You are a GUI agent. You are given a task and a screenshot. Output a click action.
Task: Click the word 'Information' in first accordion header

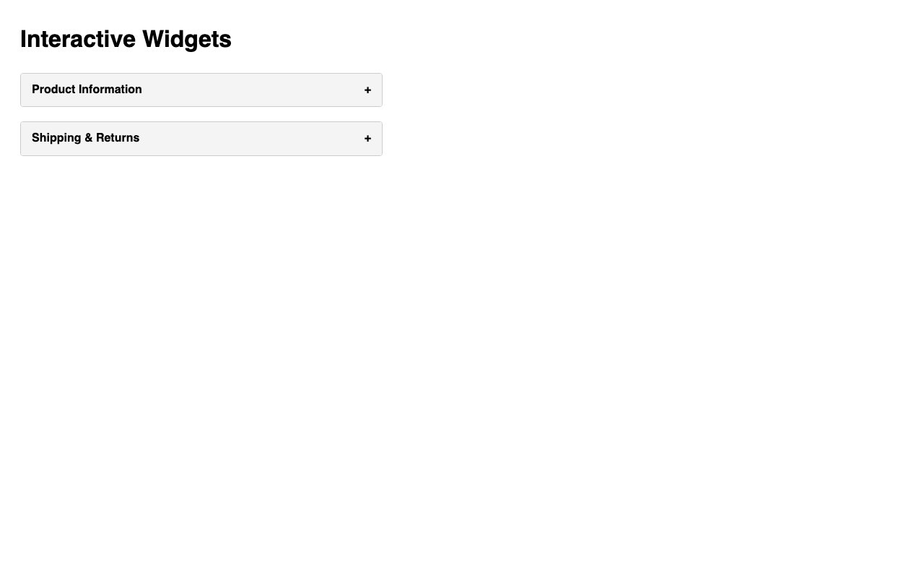coord(110,90)
